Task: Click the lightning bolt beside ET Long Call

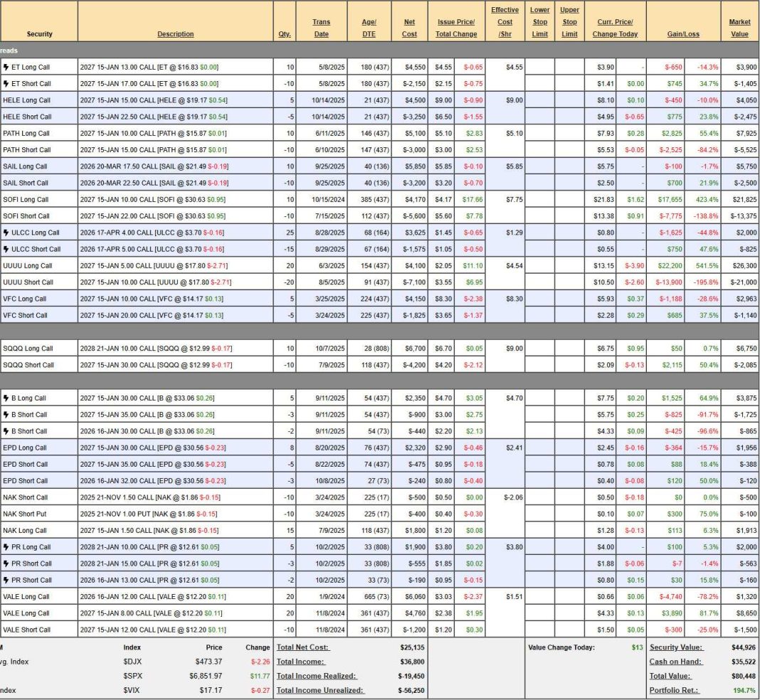Action: coord(6,67)
